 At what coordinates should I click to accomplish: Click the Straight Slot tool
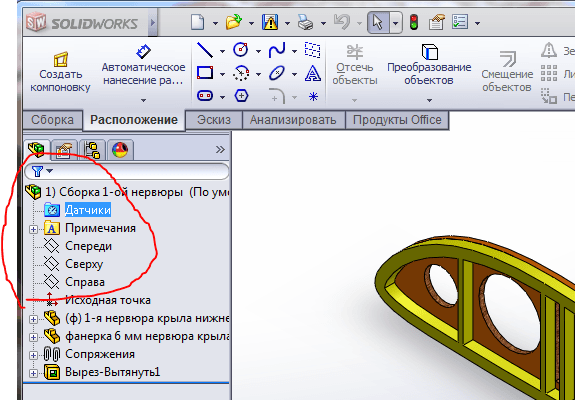click(205, 96)
